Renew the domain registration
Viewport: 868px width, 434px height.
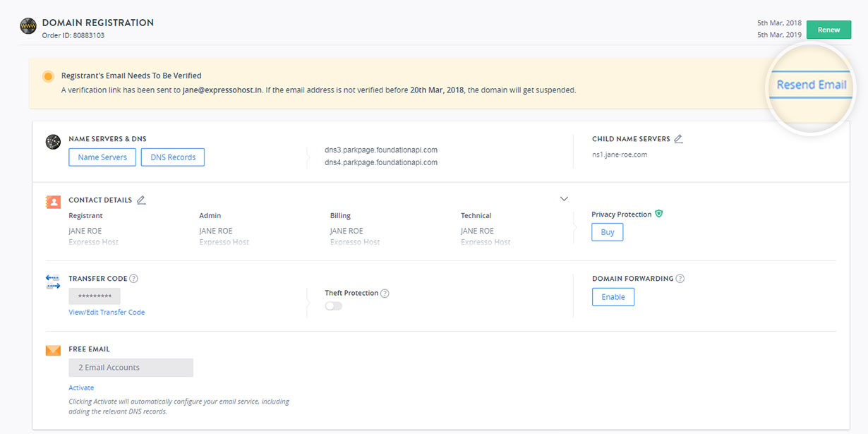(x=828, y=30)
